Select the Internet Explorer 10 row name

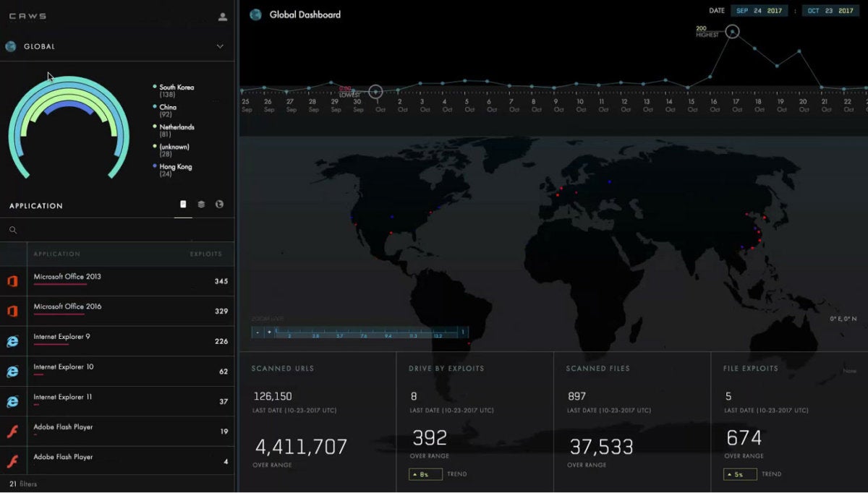pyautogui.click(x=64, y=367)
